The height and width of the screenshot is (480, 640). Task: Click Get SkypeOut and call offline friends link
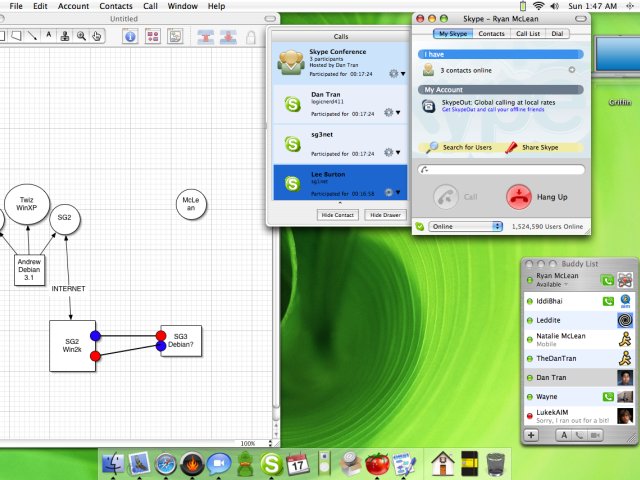tap(493, 109)
